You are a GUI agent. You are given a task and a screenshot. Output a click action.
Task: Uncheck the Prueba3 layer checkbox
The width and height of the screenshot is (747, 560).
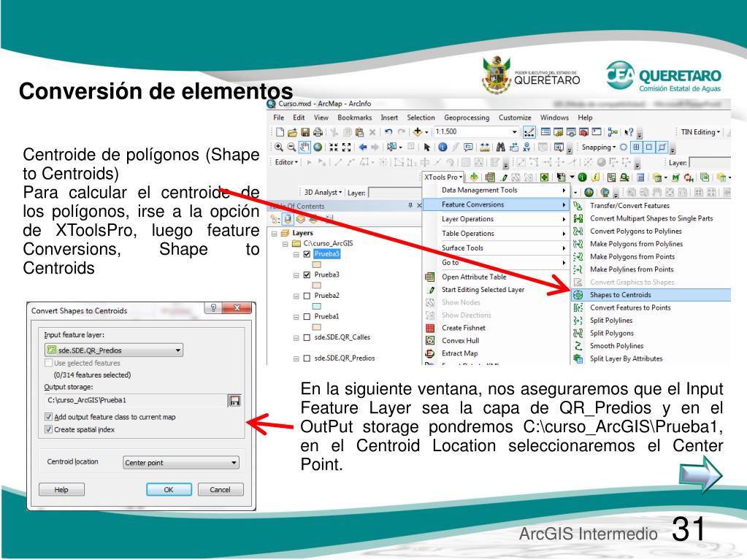(x=307, y=275)
